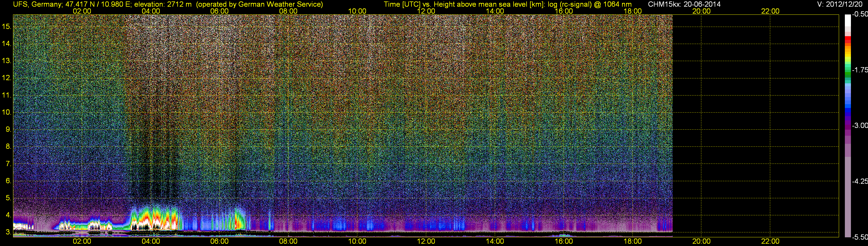868x246 pixels.
Task: Click the '13.' height axis label
Action: [6, 61]
